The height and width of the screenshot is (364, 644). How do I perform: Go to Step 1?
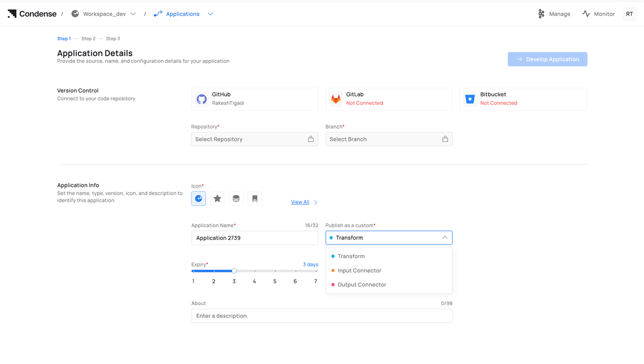click(64, 39)
